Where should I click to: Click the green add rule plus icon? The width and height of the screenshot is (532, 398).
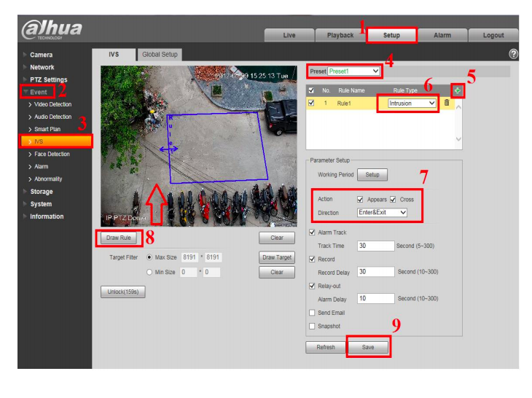pos(458,90)
